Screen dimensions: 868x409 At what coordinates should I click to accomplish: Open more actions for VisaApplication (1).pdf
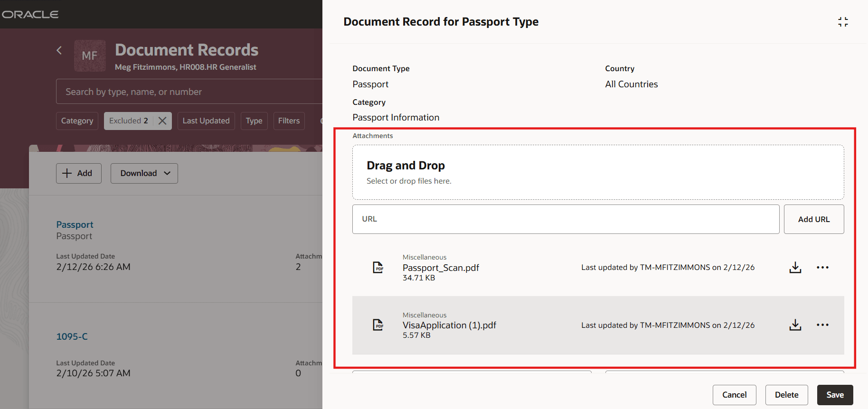(x=823, y=325)
